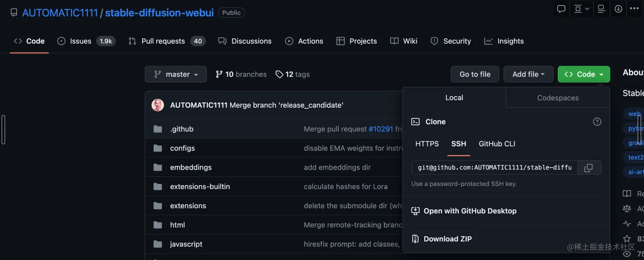This screenshot has width=644, height=260.
Task: Open the Add file dropdown
Action: point(528,74)
